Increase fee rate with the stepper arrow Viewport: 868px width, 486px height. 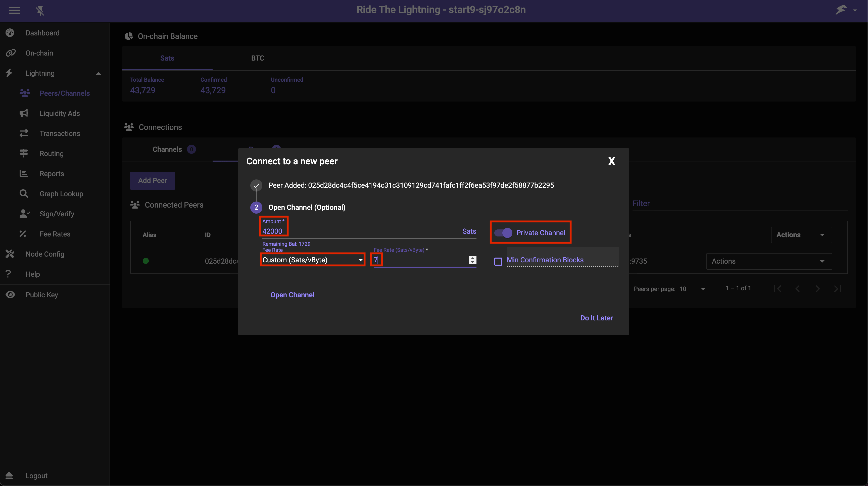tap(473, 258)
